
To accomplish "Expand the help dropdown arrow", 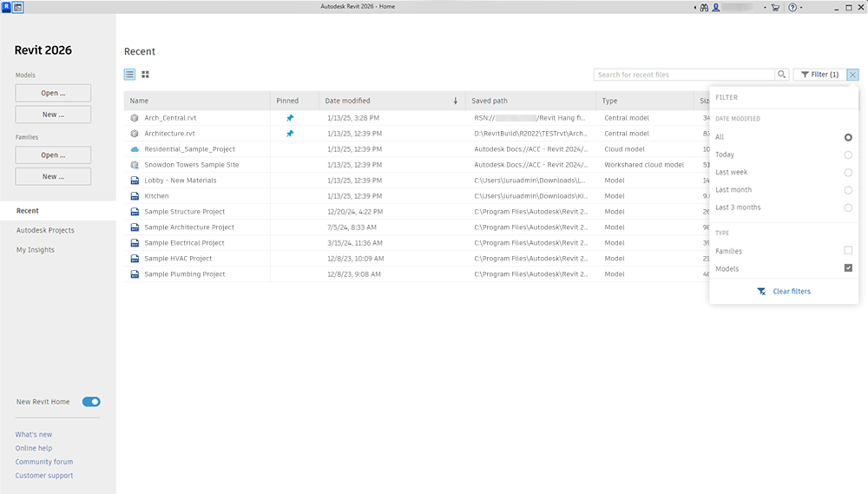I will 801,8.
